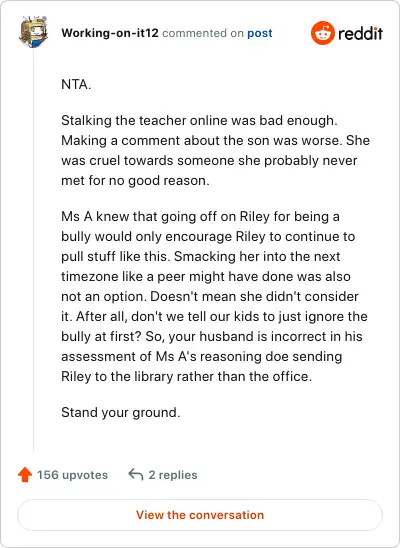Click the vertical comment thread line

coord(34,250)
